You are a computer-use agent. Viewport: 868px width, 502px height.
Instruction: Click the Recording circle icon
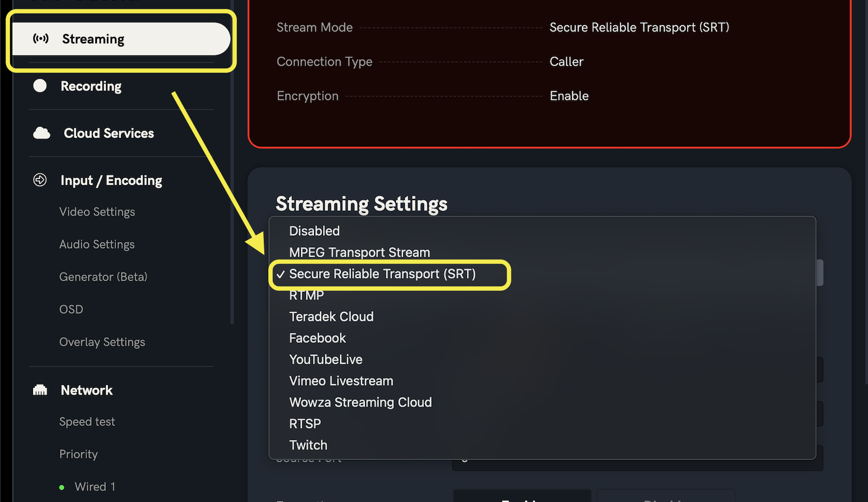(40, 86)
